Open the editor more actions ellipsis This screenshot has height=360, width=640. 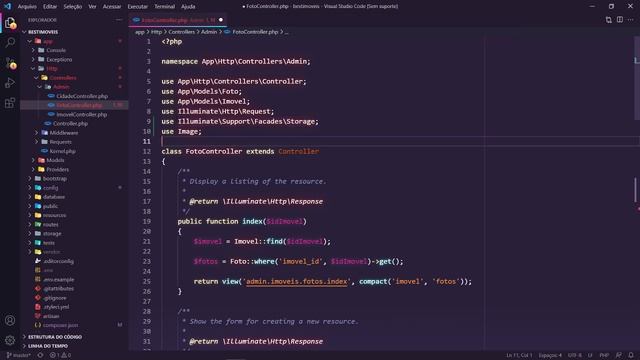click(x=631, y=20)
